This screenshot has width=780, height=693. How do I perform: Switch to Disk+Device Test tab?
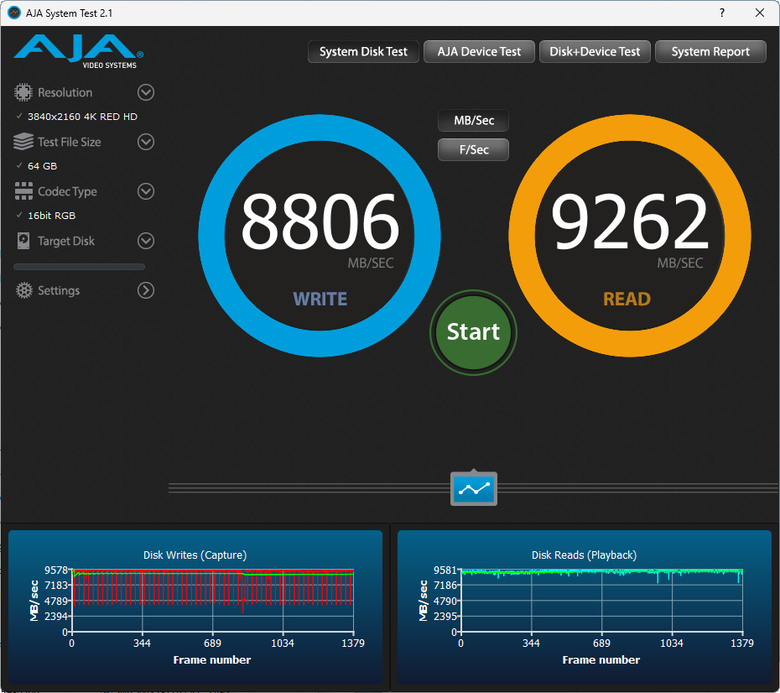tap(595, 52)
